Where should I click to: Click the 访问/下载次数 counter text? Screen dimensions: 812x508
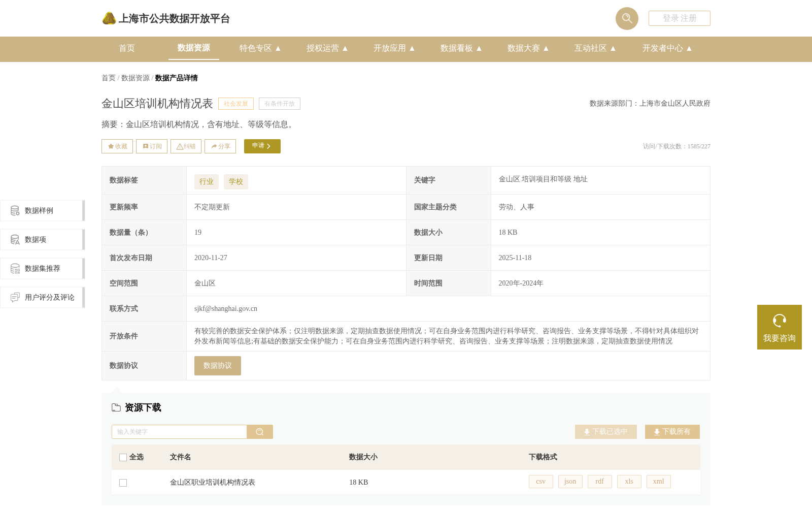click(x=676, y=146)
